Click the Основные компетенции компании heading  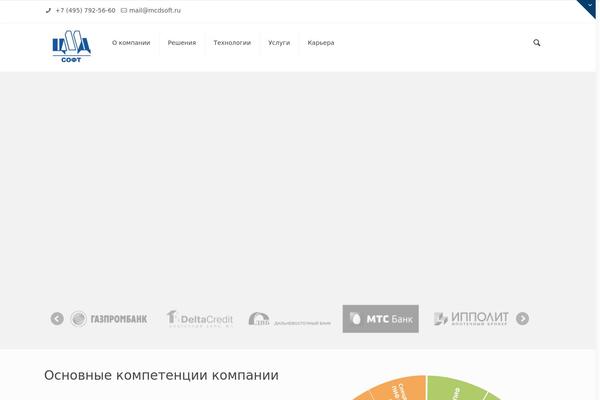[161, 375]
